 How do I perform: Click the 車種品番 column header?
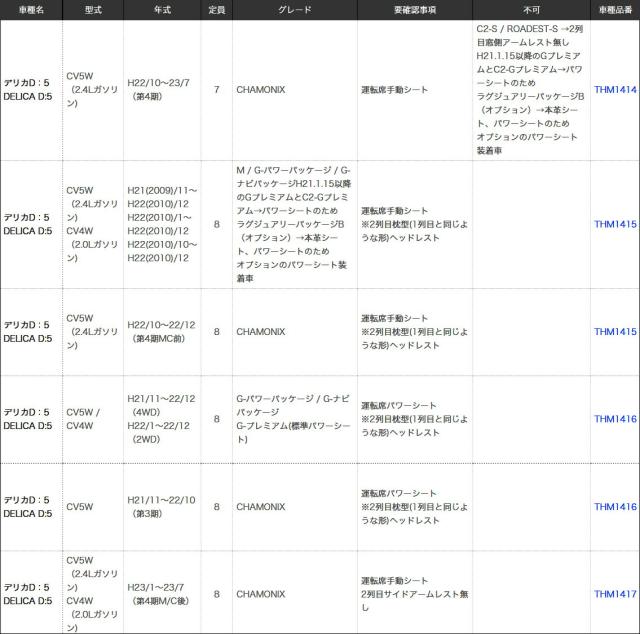(x=615, y=10)
